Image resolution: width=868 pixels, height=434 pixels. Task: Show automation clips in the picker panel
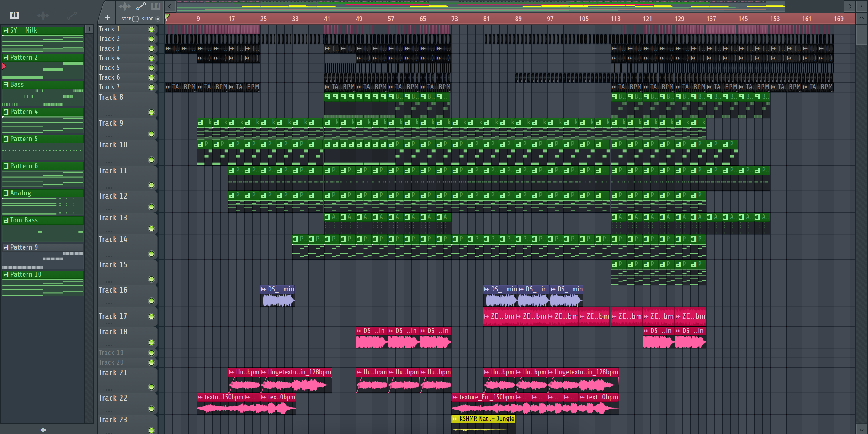coord(72,15)
